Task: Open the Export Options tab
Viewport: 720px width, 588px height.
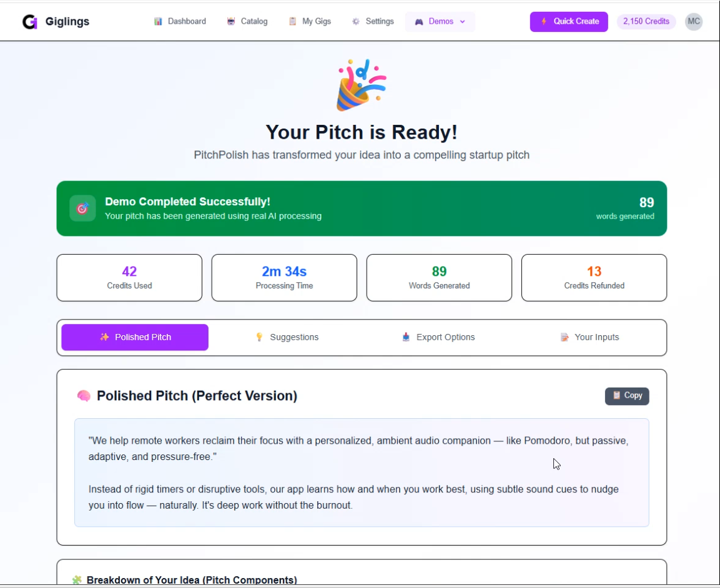Action: pos(438,337)
